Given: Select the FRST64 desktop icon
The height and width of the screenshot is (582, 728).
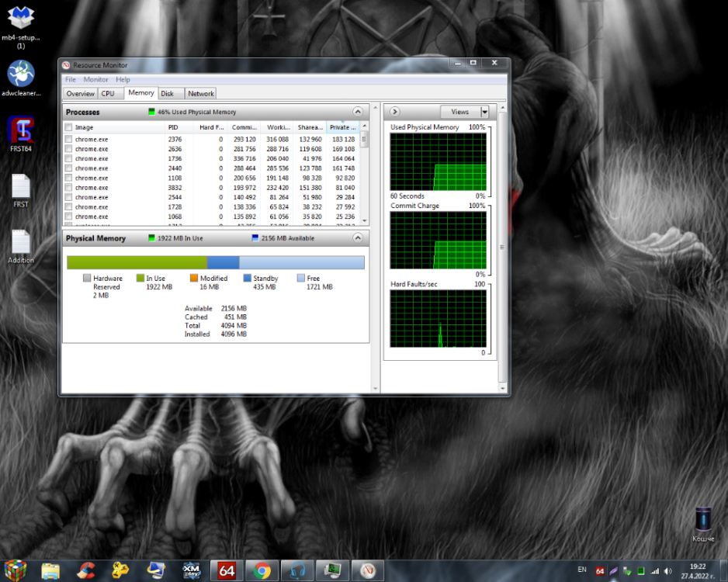Looking at the screenshot, I should click(x=21, y=133).
